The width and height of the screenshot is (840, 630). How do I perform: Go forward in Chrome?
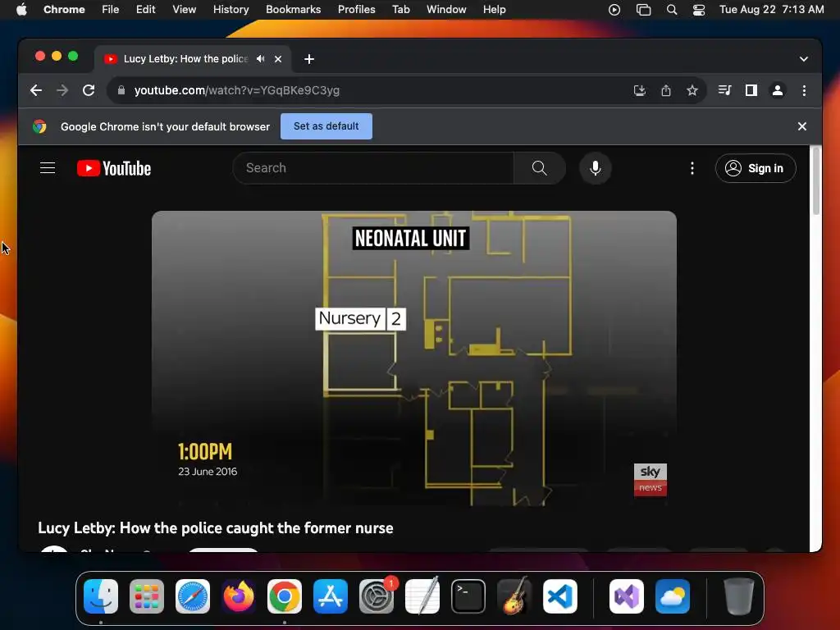tap(62, 90)
